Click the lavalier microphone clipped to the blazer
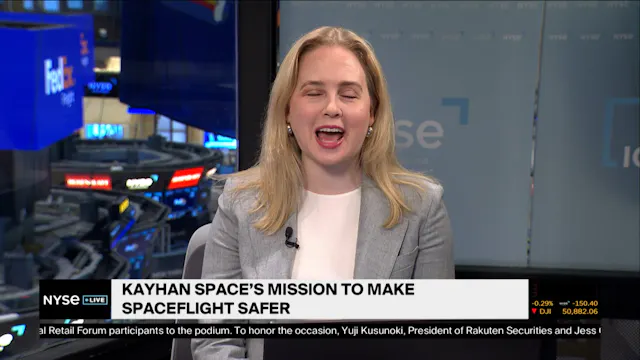The width and height of the screenshot is (640, 360). point(291,238)
